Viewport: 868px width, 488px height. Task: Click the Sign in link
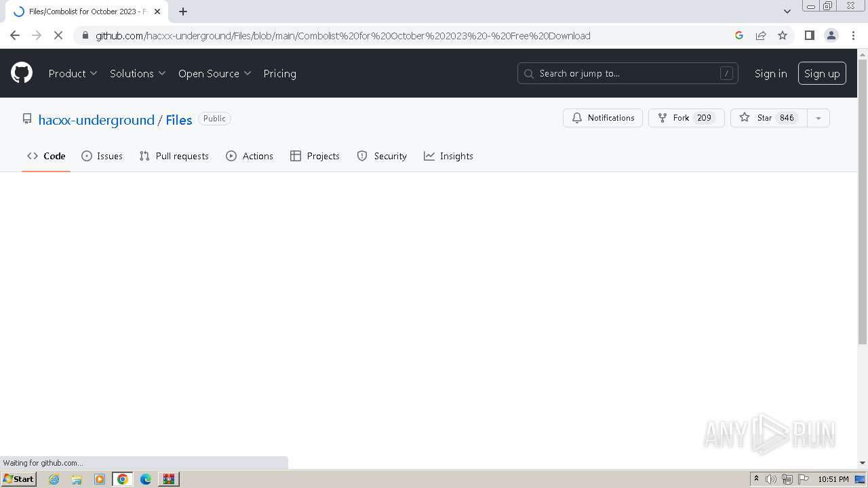pyautogui.click(x=770, y=73)
